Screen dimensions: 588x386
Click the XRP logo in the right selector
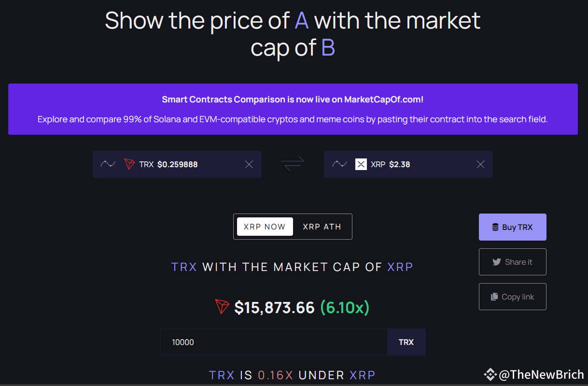pos(361,164)
